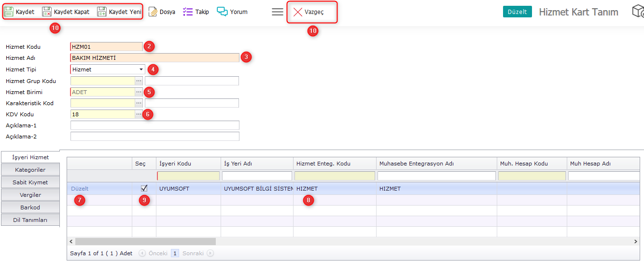Toggle the Seç checkbox in UYUMSOFT row
644x262 pixels.
pyautogui.click(x=144, y=188)
